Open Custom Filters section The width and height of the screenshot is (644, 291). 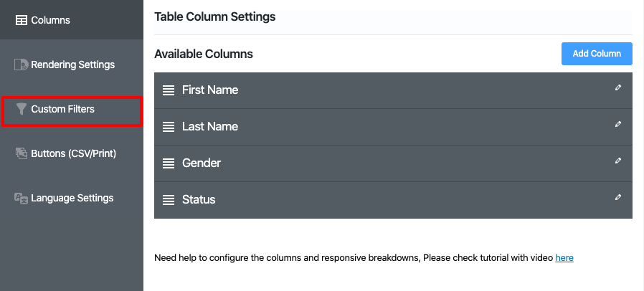(x=62, y=109)
